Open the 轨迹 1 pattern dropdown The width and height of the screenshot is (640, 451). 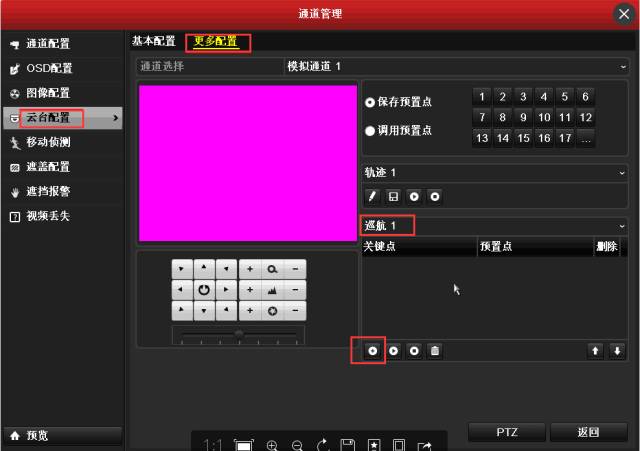tap(495, 173)
